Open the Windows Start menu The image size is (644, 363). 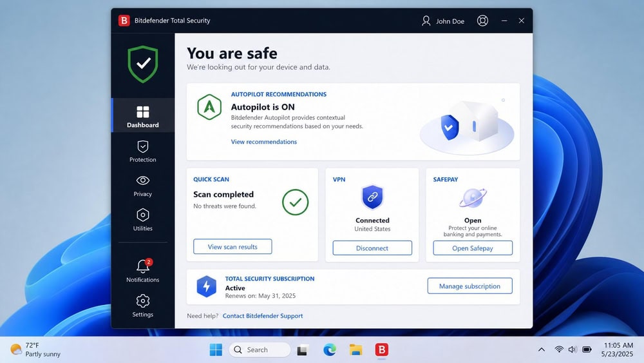click(x=216, y=350)
